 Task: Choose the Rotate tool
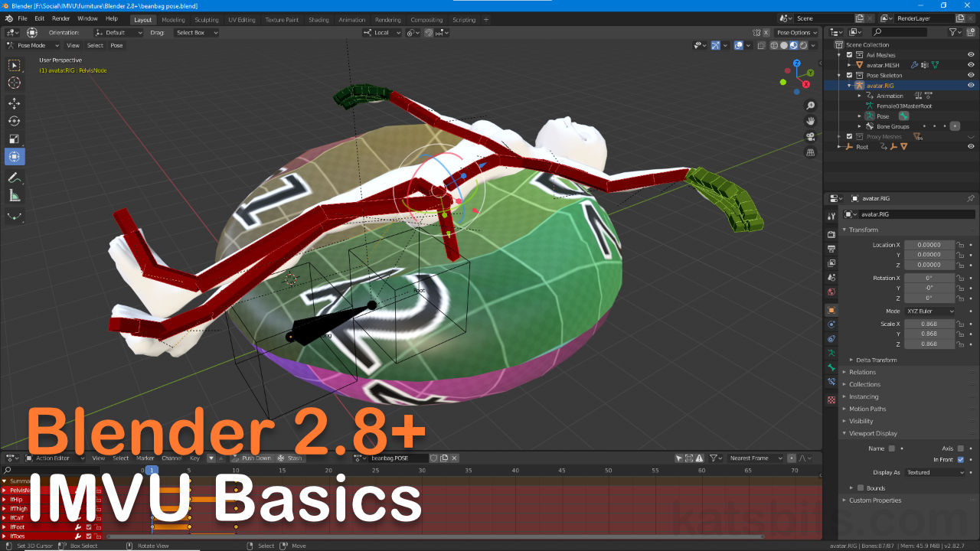coord(15,121)
